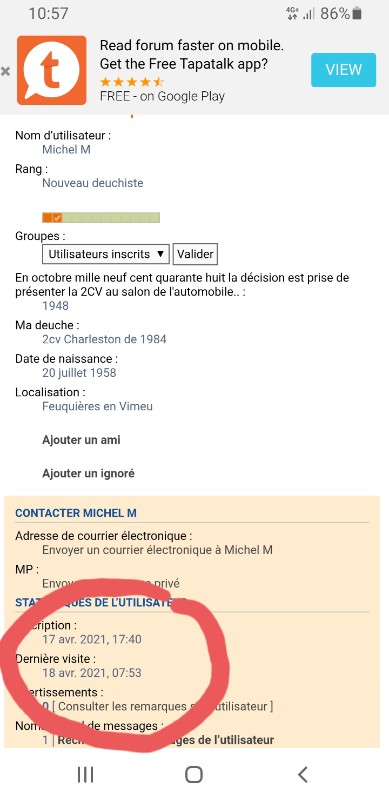Select the Ajouter un ignoré link

pos(88,473)
